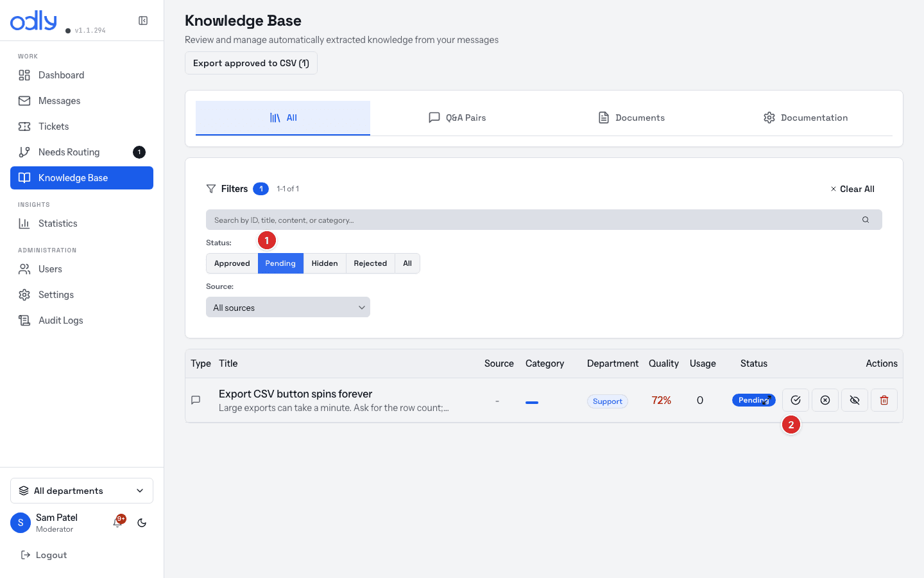Click the Q&A type icon in row
This screenshot has height=578, width=924.
[x=196, y=400]
